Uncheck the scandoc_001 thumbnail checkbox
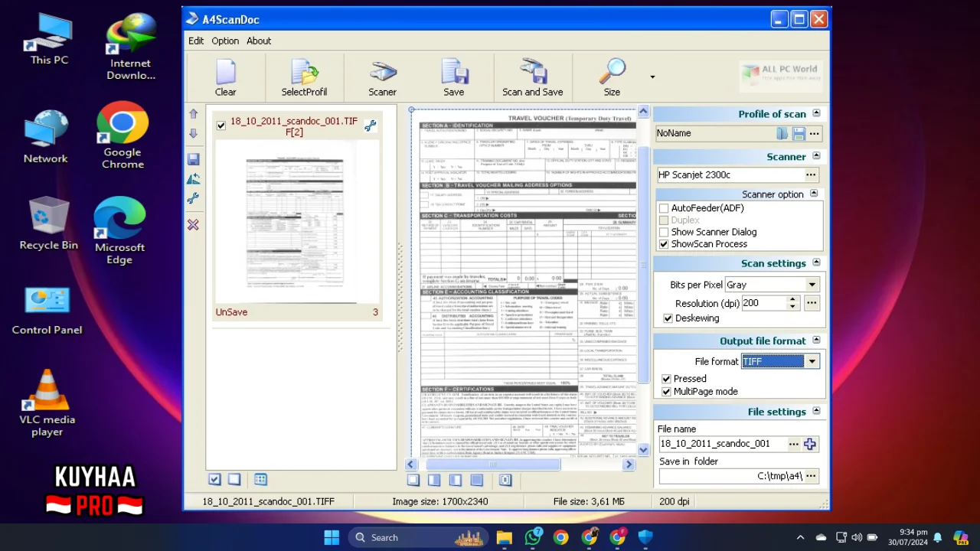 tap(221, 126)
